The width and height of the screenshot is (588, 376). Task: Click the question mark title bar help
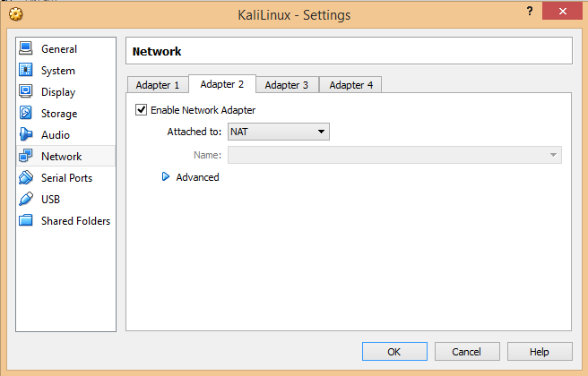click(530, 11)
